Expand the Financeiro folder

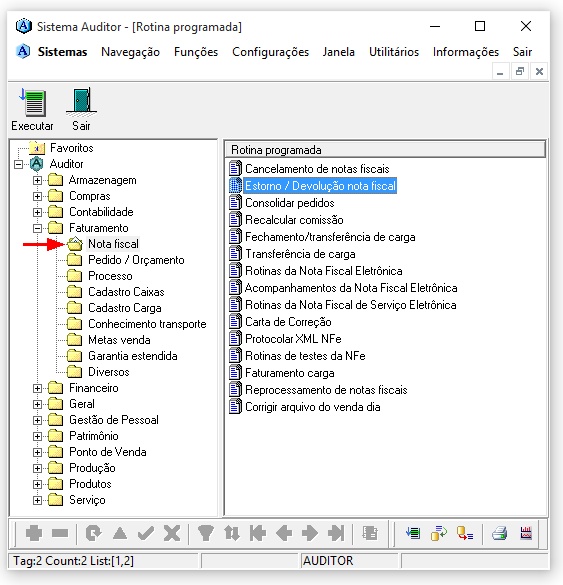(37, 388)
